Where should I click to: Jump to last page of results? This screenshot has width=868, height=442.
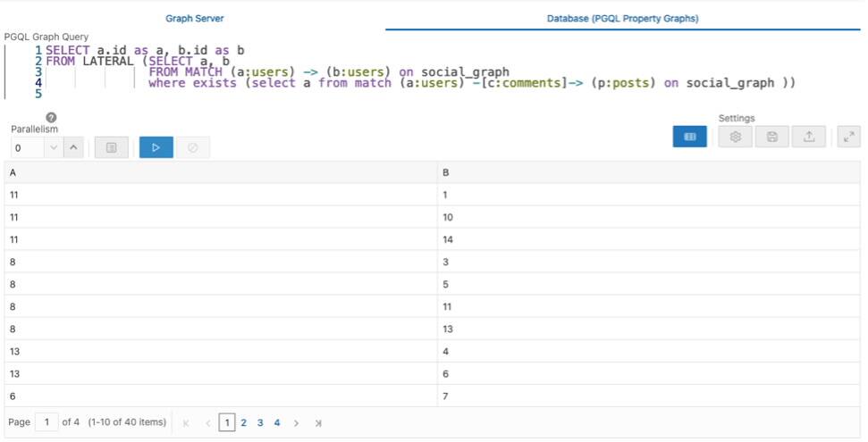318,422
